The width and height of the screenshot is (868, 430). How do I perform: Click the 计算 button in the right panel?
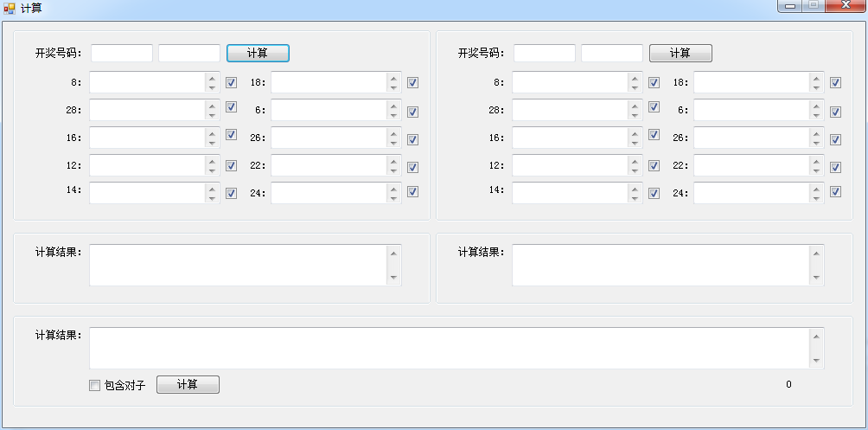click(x=680, y=53)
